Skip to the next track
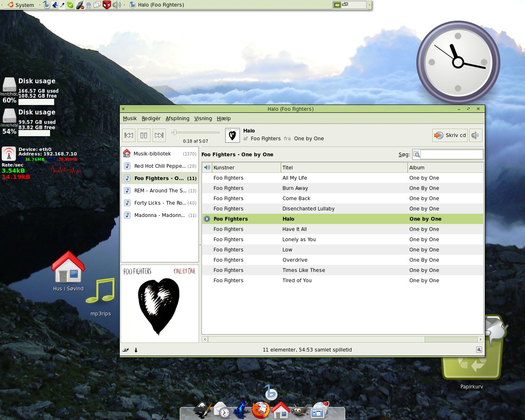Viewport: 525px width, 420px height. coord(159,135)
